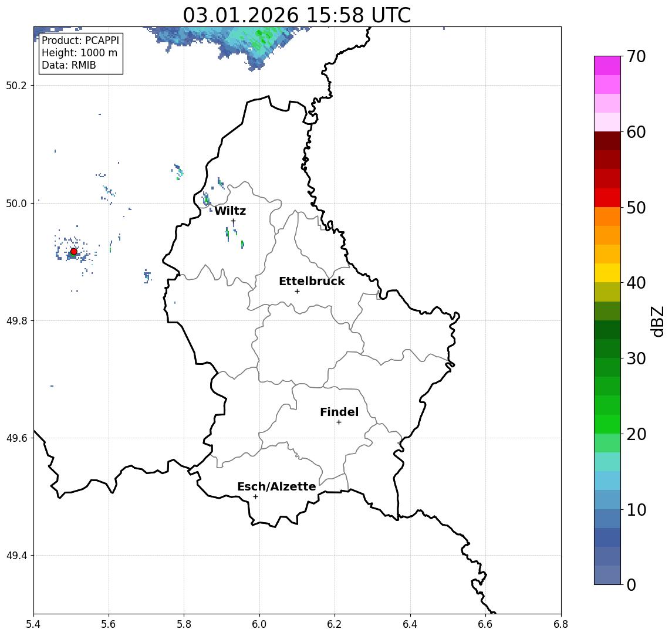The height and width of the screenshot is (636, 672).
Task: Click the longitude tick label 6.4
Action: click(x=410, y=624)
